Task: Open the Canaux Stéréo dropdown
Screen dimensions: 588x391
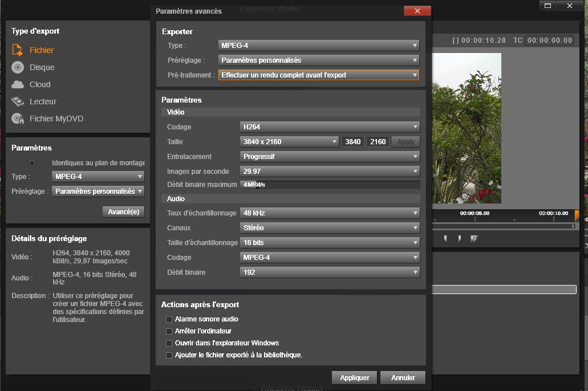Action: pos(330,227)
